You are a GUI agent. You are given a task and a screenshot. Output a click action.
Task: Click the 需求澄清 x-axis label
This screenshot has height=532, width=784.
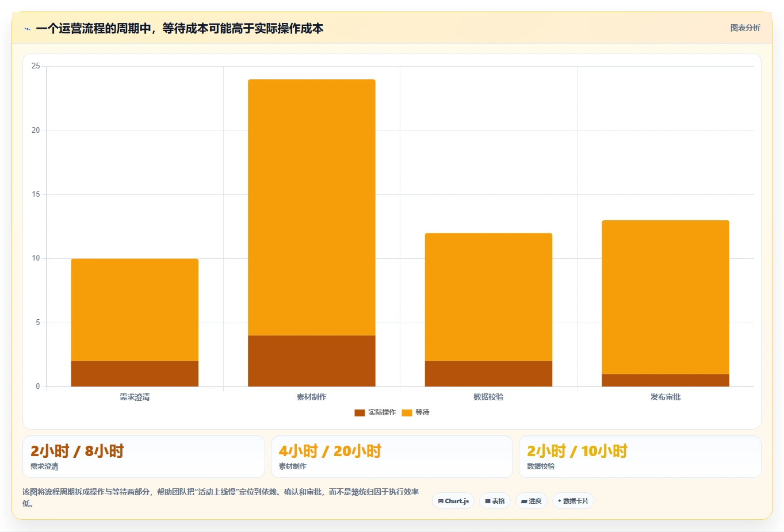[x=135, y=397]
